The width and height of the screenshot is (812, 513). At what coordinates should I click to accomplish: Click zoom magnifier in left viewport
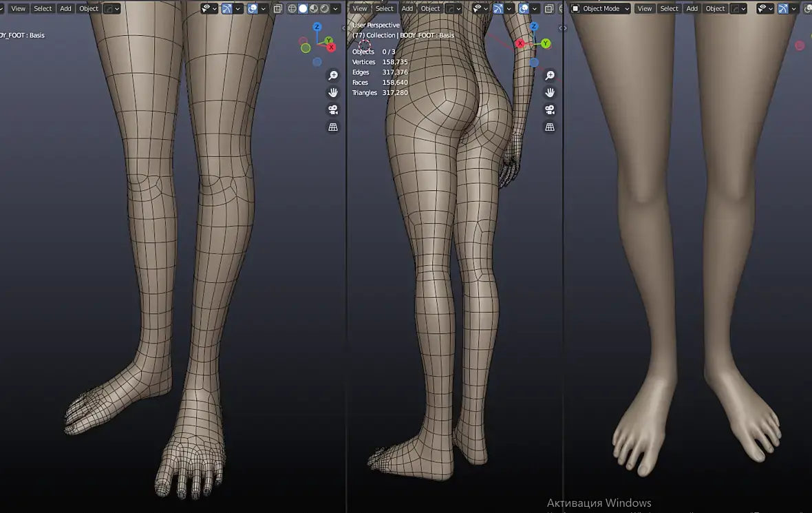333,76
